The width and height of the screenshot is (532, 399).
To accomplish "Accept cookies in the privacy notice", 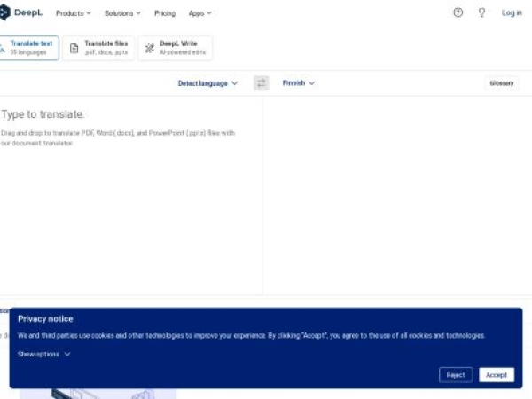I will (x=497, y=375).
